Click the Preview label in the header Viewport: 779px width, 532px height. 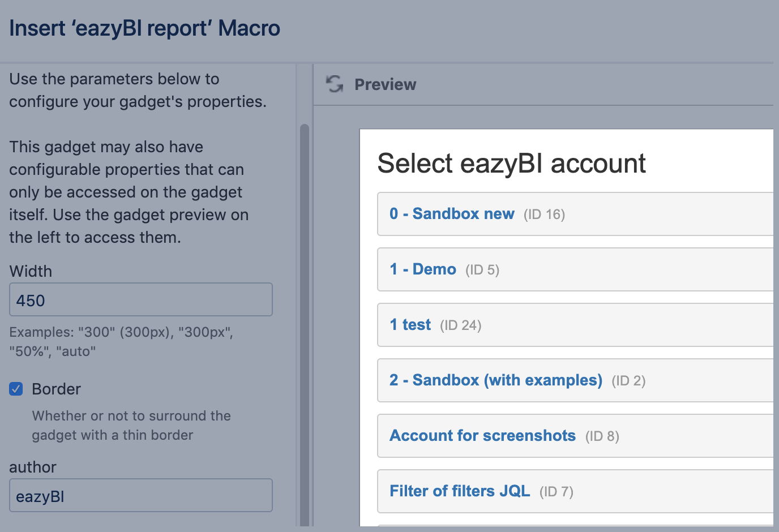tap(385, 85)
